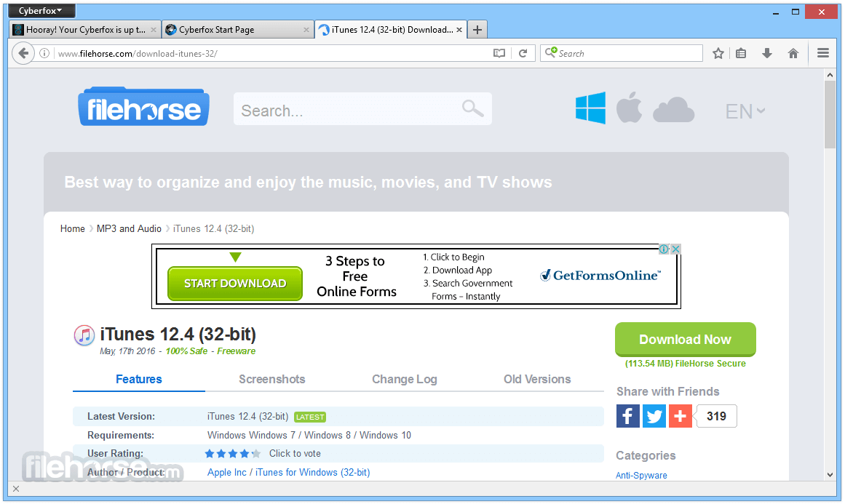This screenshot has width=845, height=504.
Task: Share on Twitter
Action: point(654,416)
